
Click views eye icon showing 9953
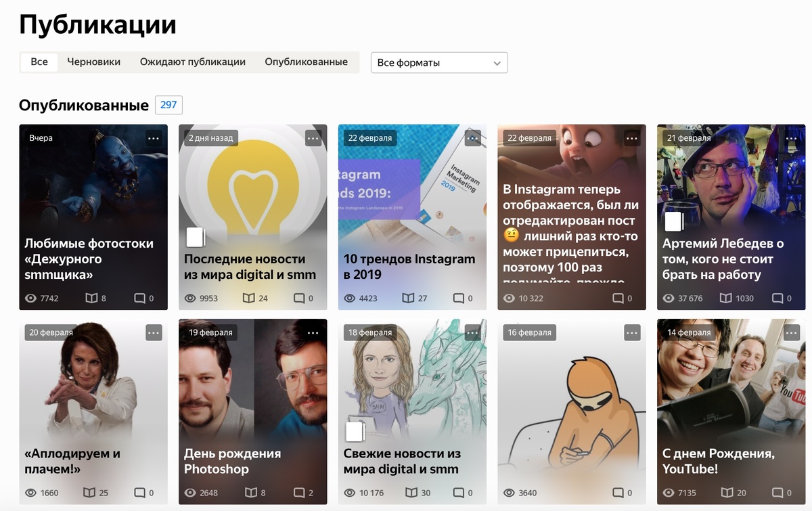[190, 298]
